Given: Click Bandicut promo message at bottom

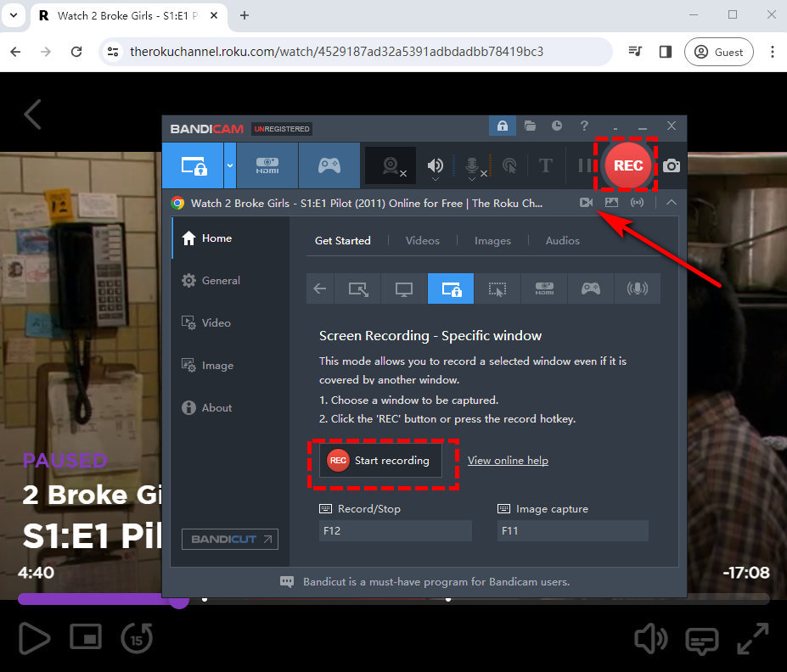Looking at the screenshot, I should pos(436,582).
